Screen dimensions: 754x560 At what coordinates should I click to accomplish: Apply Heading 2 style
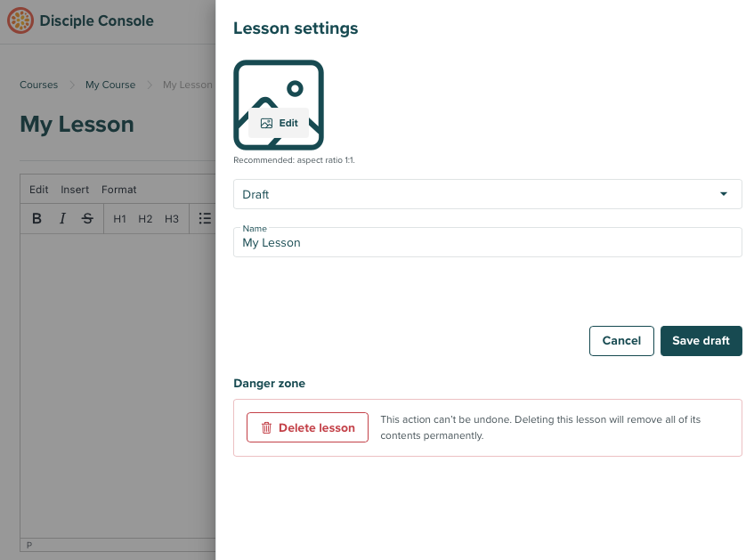(145, 219)
